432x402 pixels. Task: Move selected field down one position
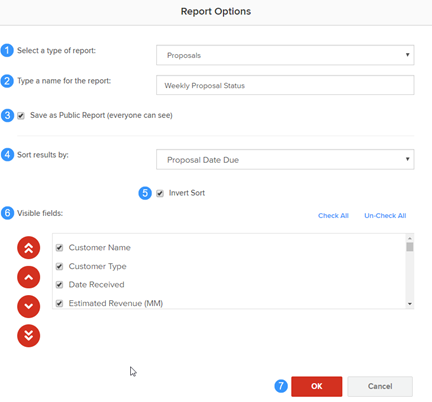tap(29, 306)
